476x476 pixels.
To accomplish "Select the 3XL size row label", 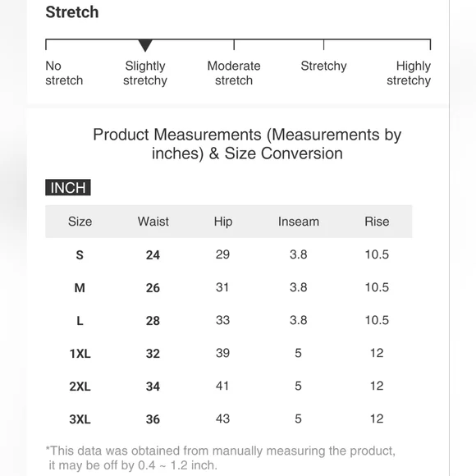I will click(x=80, y=419).
